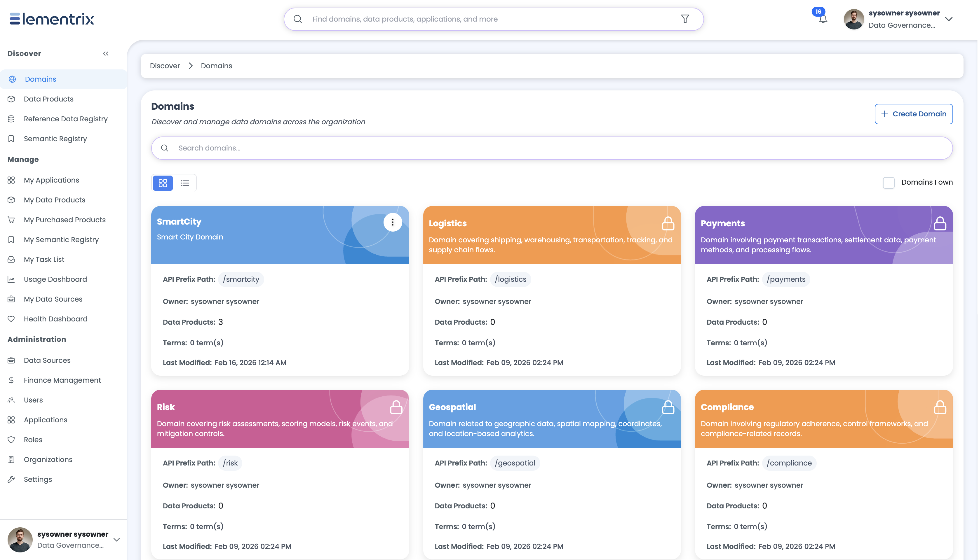Switch to list view layout
Screen dimensions: 979x560
click(185, 183)
